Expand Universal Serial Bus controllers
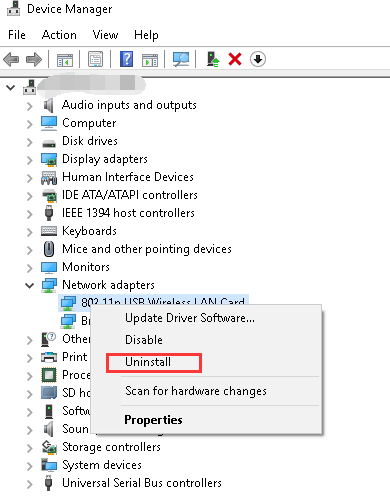The height and width of the screenshot is (498, 390). (x=30, y=484)
